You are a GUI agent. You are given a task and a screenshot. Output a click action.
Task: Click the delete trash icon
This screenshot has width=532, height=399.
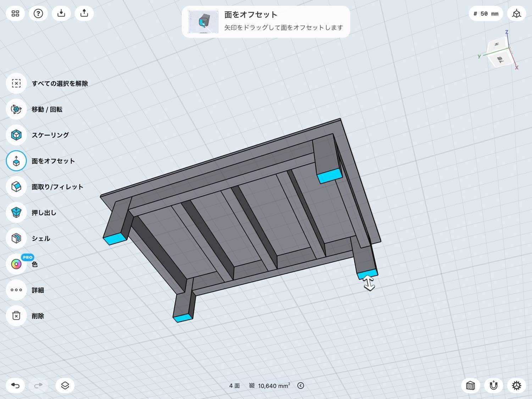click(16, 316)
